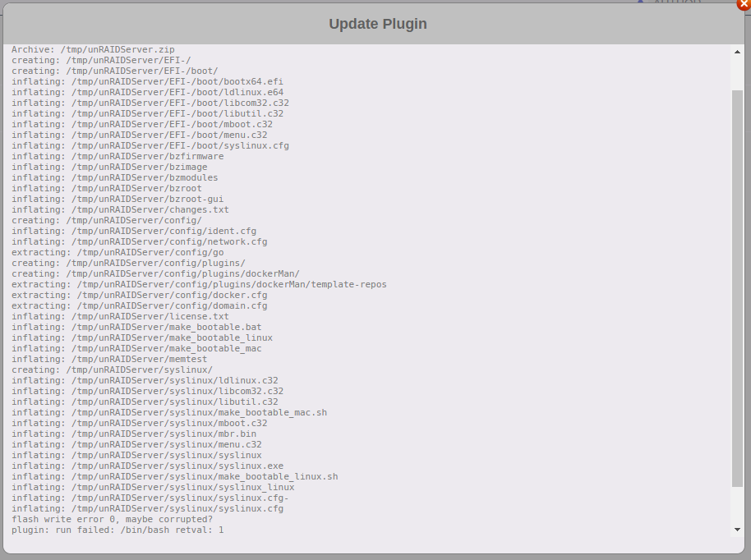Click the line extracting config/docker.cfg
This screenshot has width=751, height=560.
[x=140, y=295]
